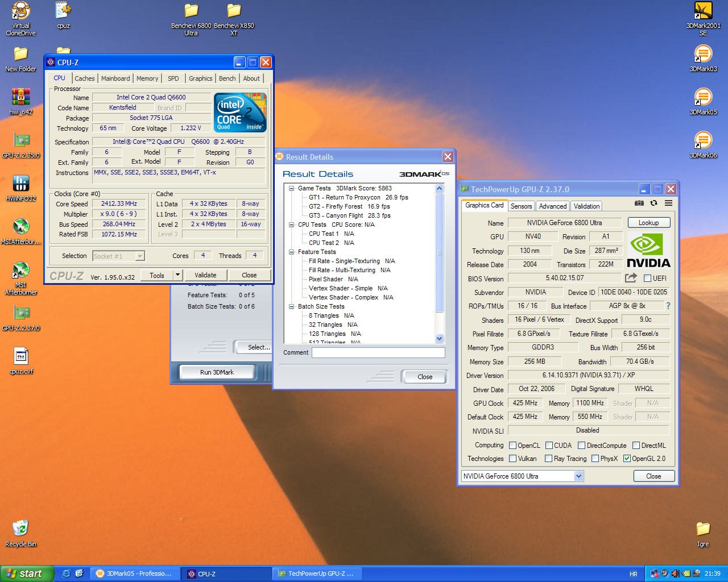
Task: Click the GPU-Z refresh icon
Action: [654, 203]
